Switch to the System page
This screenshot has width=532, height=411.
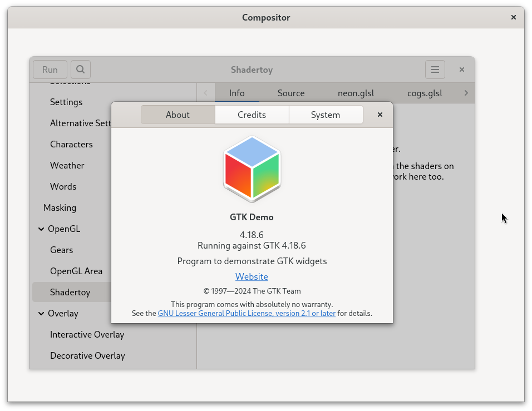click(x=326, y=115)
